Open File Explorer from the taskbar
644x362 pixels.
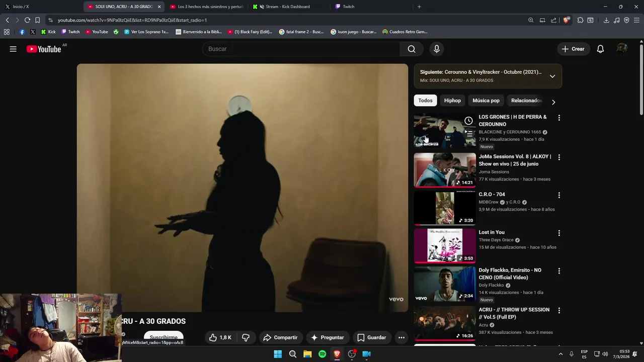coord(307,354)
